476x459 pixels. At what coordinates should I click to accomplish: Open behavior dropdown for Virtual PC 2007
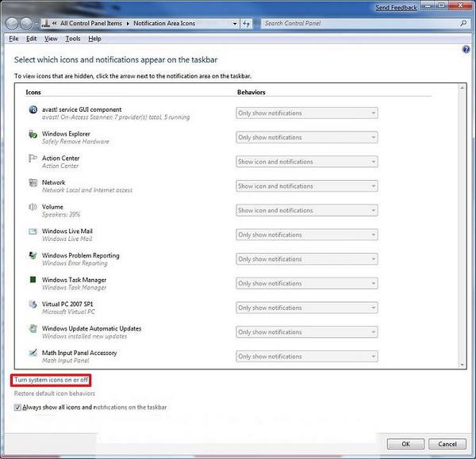coord(306,308)
